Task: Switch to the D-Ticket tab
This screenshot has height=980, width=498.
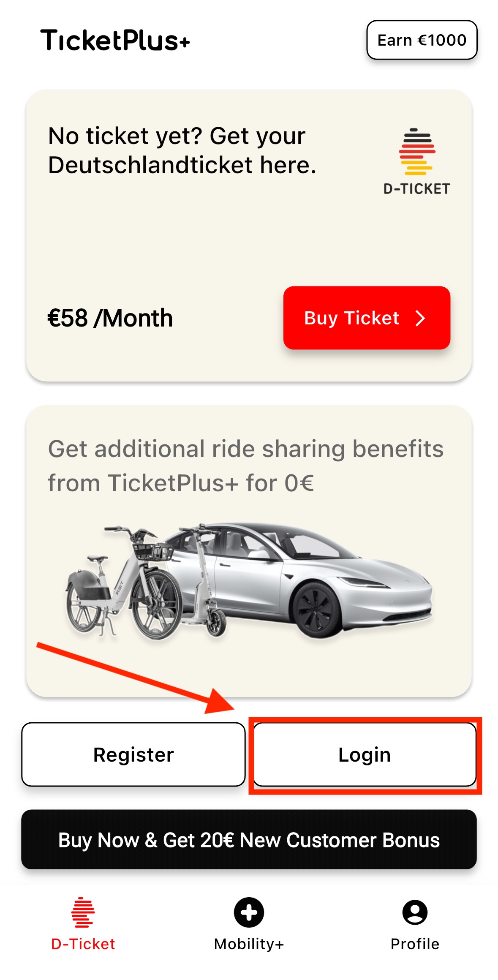Action: 83,925
